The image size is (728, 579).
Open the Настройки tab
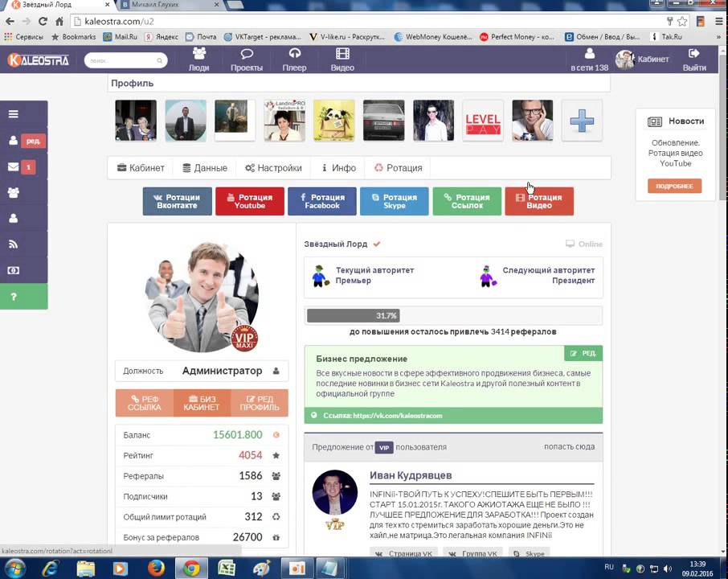click(x=273, y=168)
